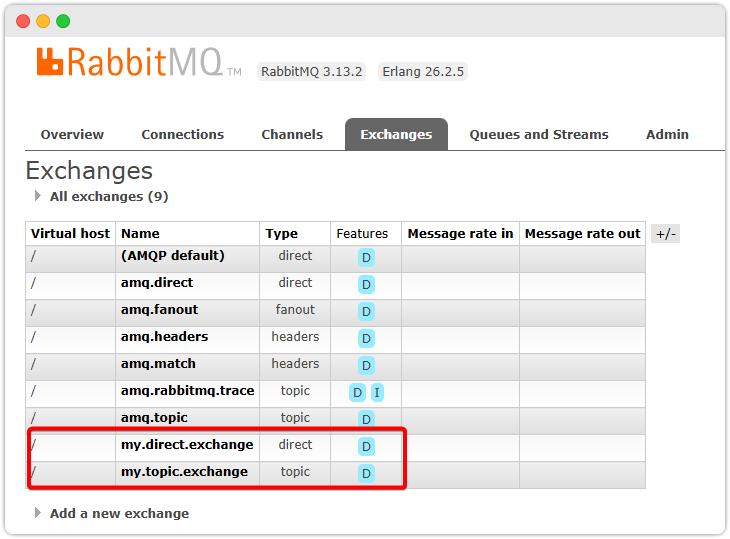
Task: Click the +/- column selector button
Action: (x=665, y=234)
